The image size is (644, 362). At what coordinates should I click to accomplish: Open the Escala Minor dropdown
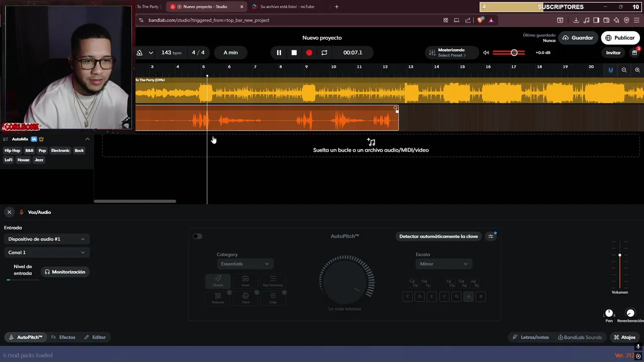(443, 264)
